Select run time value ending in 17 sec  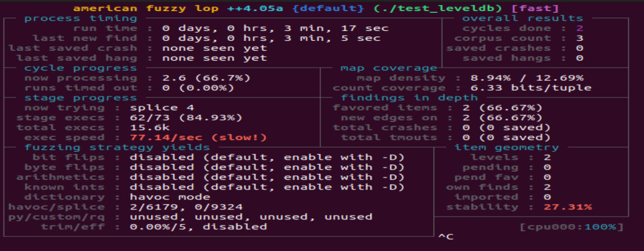pyautogui.click(x=275, y=28)
